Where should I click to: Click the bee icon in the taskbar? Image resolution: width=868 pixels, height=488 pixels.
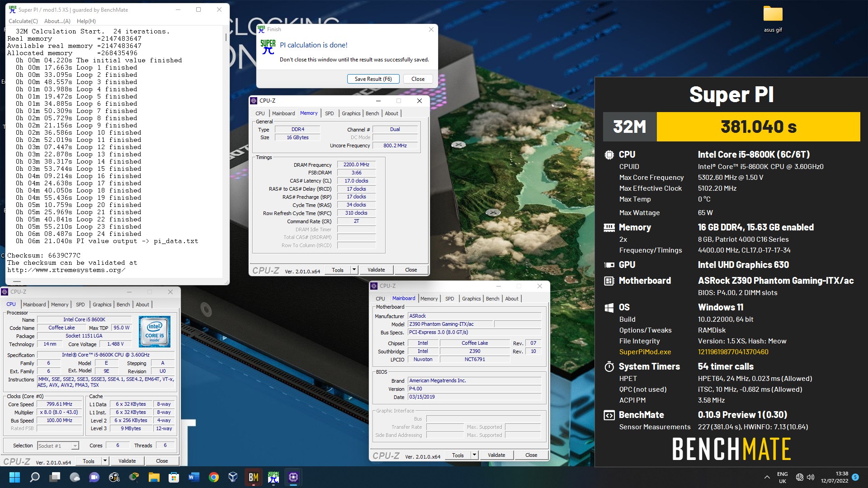[114, 477]
